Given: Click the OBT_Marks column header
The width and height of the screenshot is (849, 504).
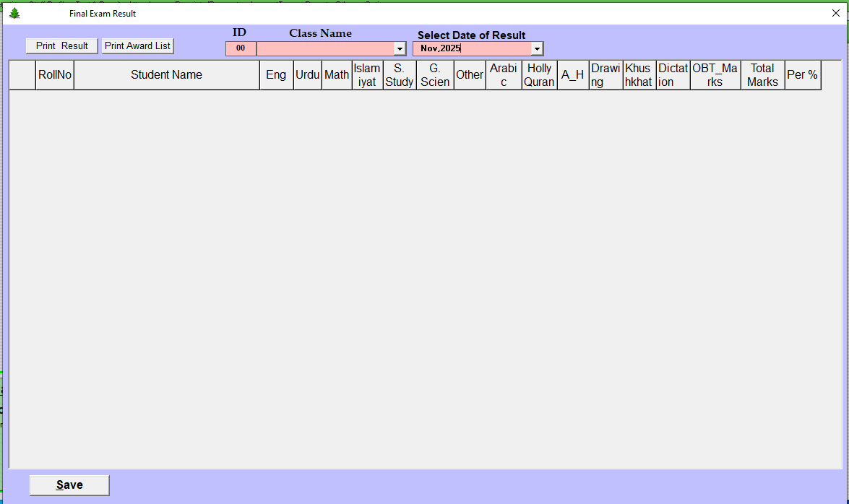Looking at the screenshot, I should (x=715, y=75).
